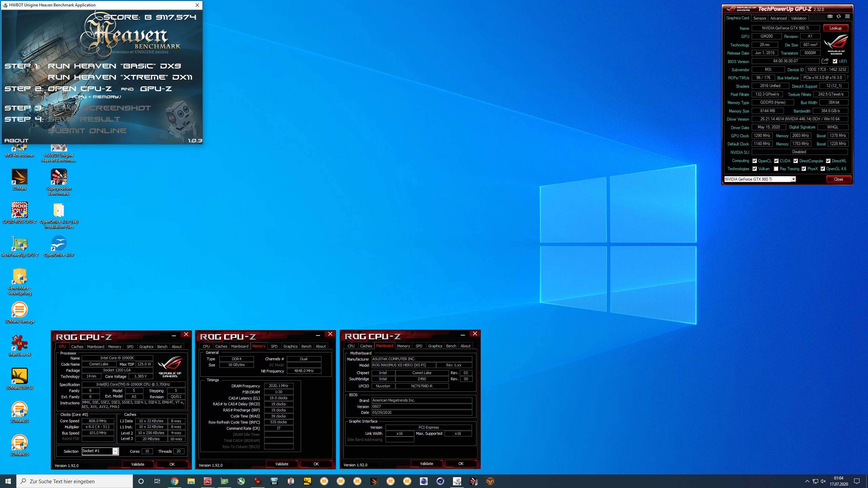This screenshot has height=488, width=868.
Task: Click Validate in Mainboard CPU-Z window
Action: [x=427, y=464]
